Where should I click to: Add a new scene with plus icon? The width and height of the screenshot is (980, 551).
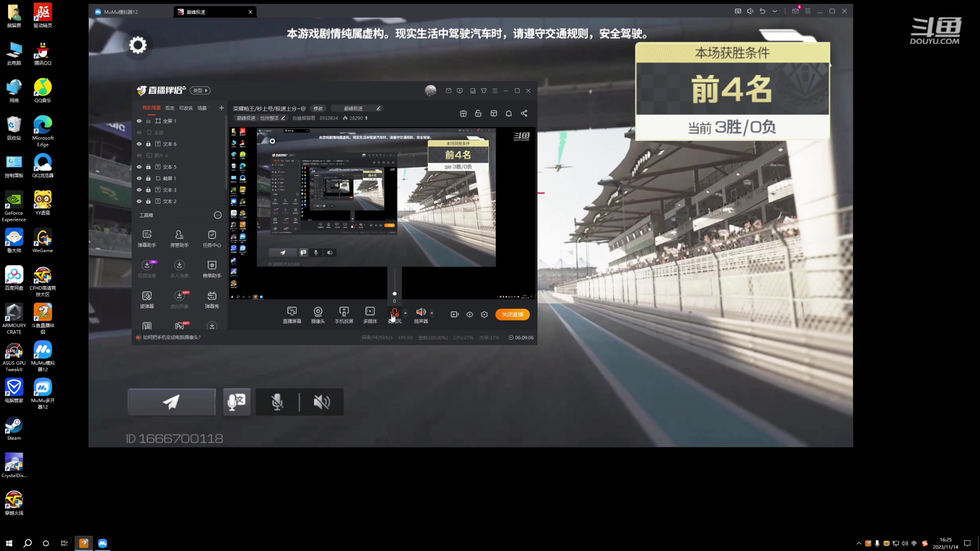point(222,108)
